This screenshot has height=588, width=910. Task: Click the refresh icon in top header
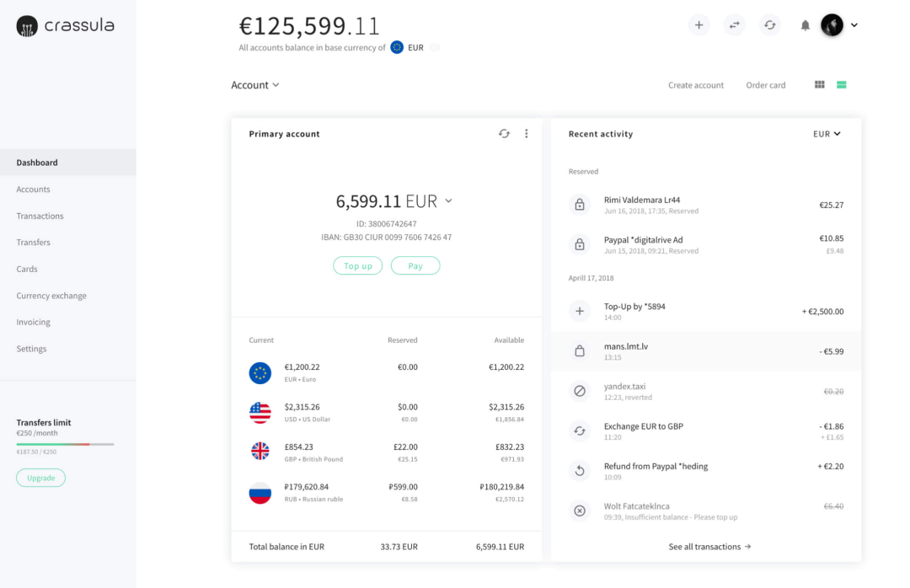tap(770, 25)
